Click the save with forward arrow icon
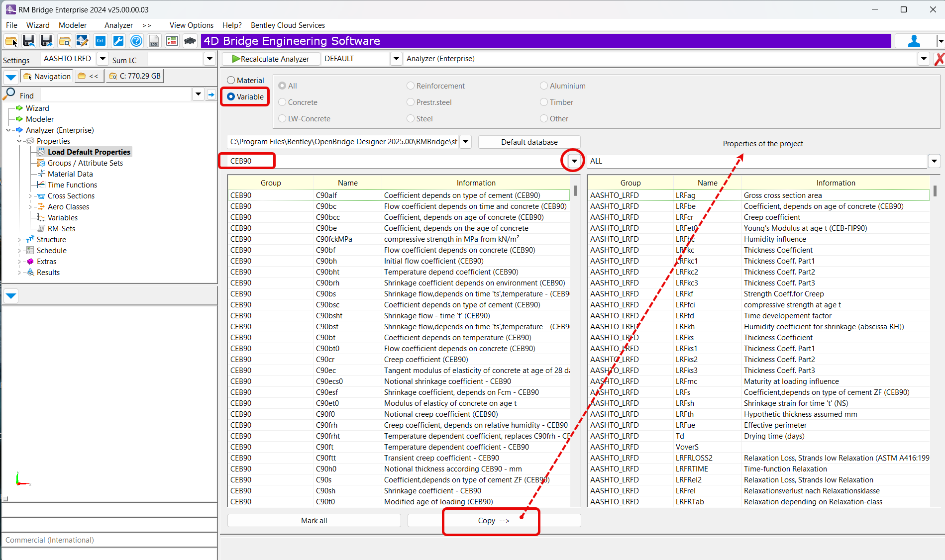The width and height of the screenshot is (945, 560). [x=46, y=41]
